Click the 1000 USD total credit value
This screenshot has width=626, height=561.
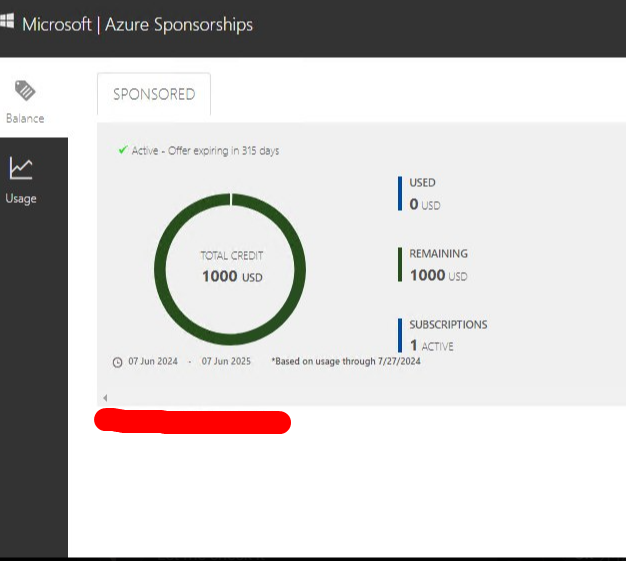[x=232, y=276]
